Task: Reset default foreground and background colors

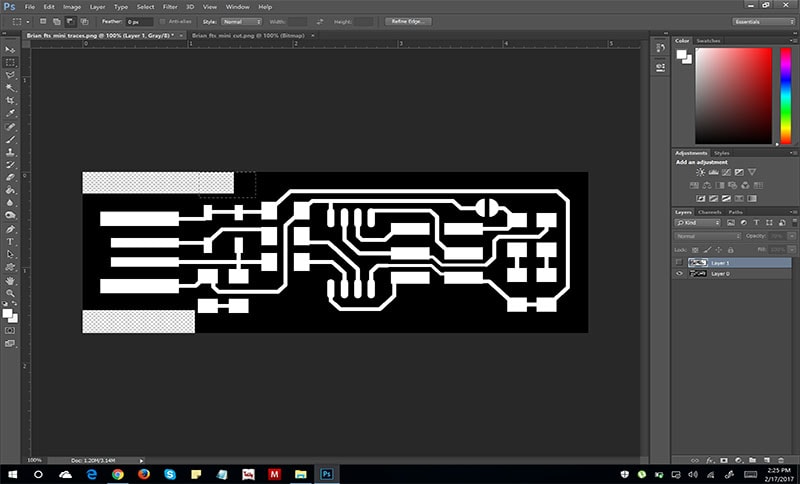Action: click(5, 303)
